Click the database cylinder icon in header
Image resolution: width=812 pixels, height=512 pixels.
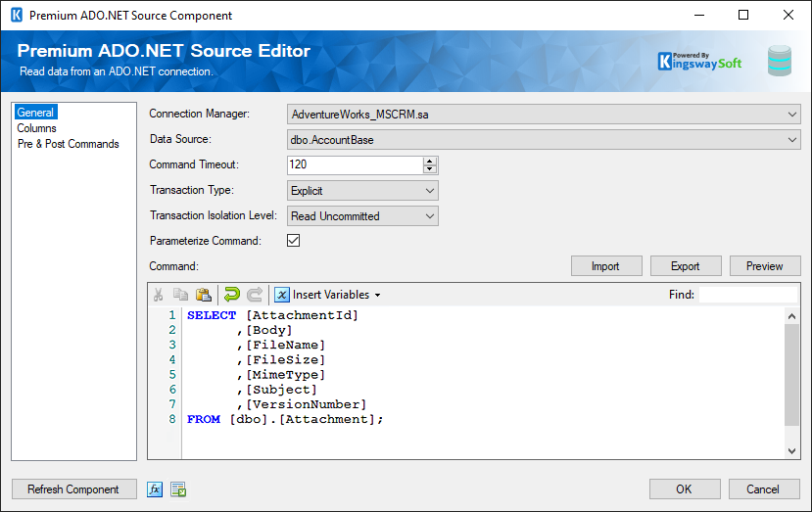coord(780,61)
